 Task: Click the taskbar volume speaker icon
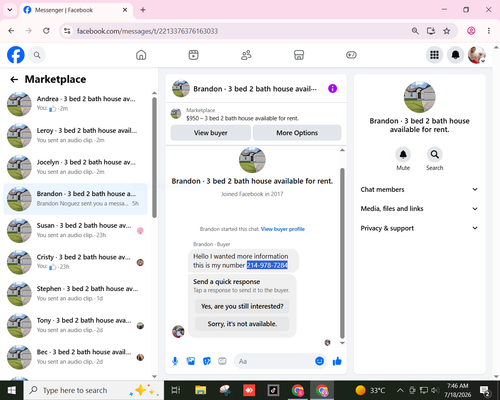pos(435,390)
